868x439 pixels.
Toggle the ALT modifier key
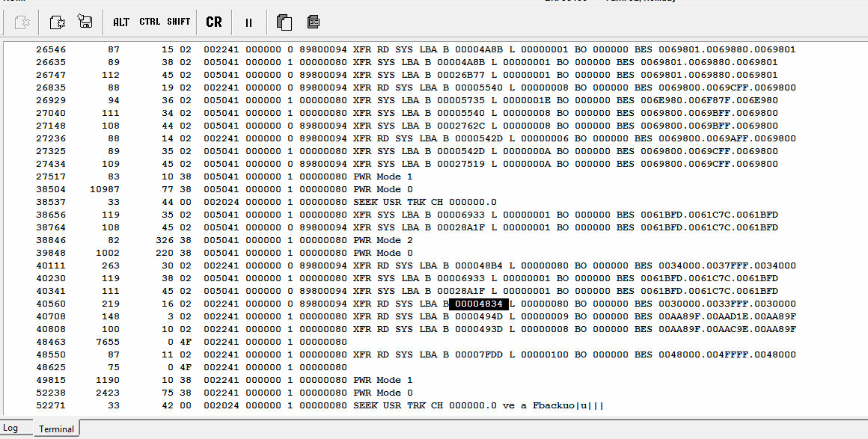pos(120,22)
